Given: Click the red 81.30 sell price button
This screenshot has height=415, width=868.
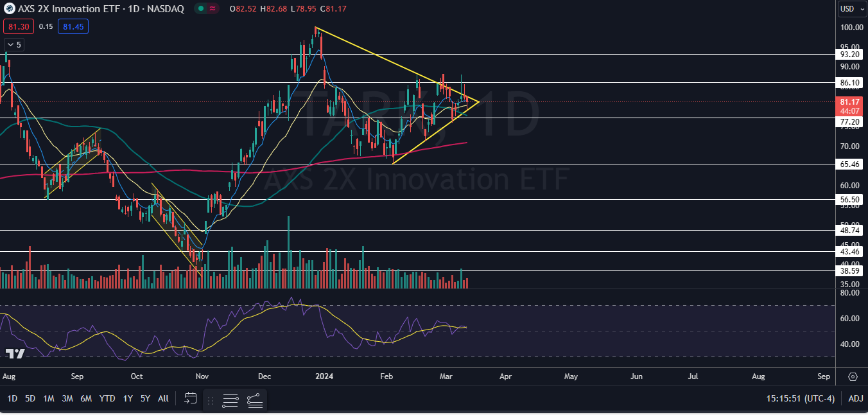Looking at the screenshot, I should click(18, 26).
